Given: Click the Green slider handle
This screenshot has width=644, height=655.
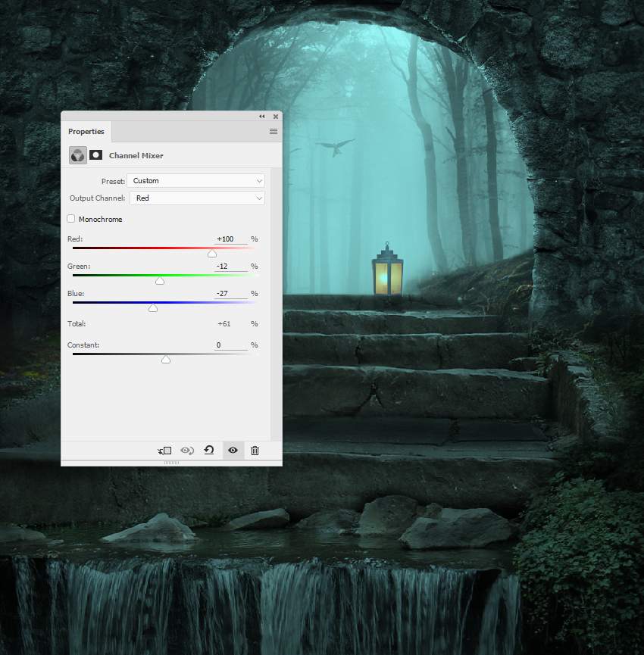Looking at the screenshot, I should click(x=160, y=281).
